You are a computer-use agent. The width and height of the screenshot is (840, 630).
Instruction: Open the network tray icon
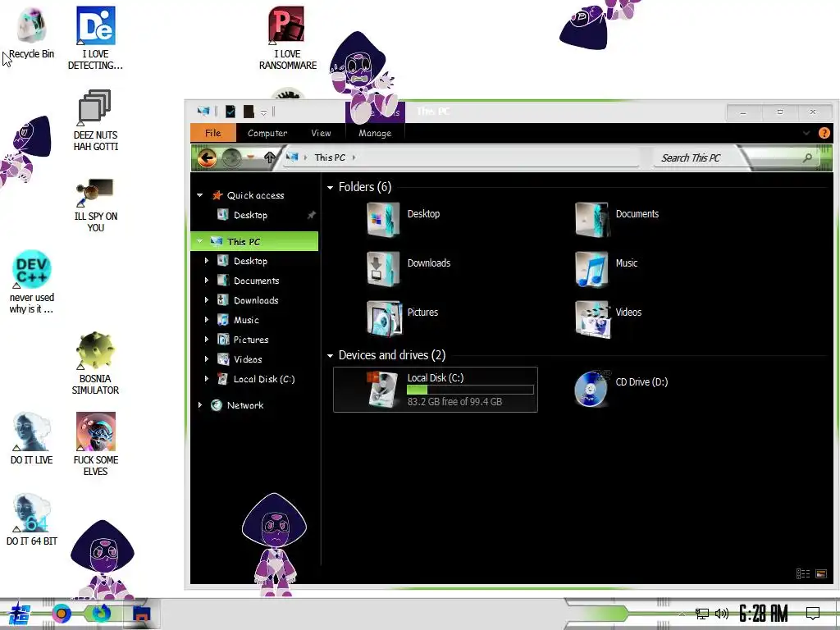point(702,614)
